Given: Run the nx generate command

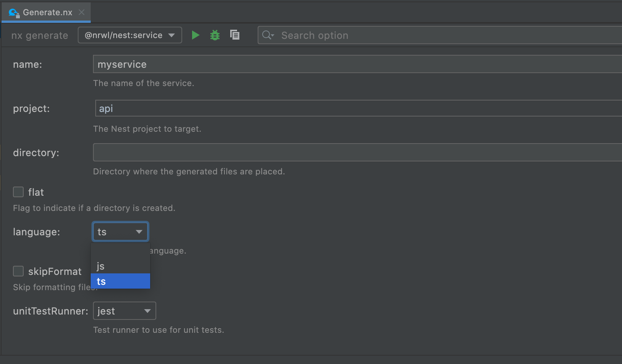Looking at the screenshot, I should pyautogui.click(x=195, y=35).
